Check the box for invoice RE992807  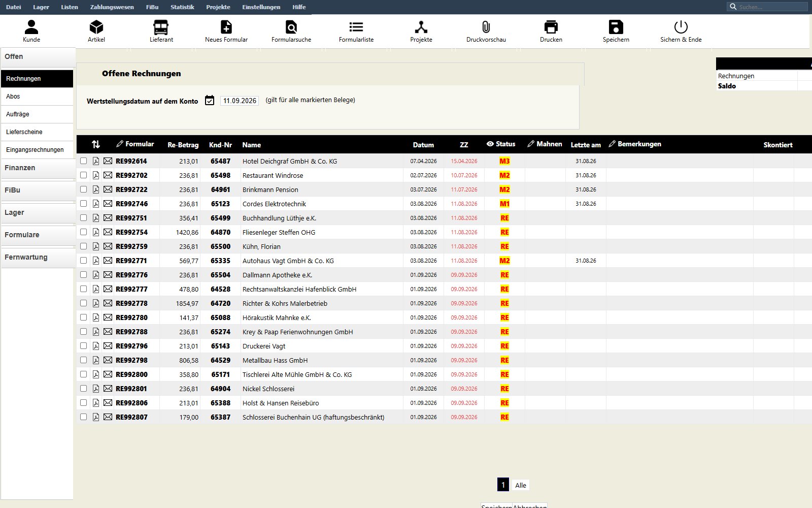84,417
